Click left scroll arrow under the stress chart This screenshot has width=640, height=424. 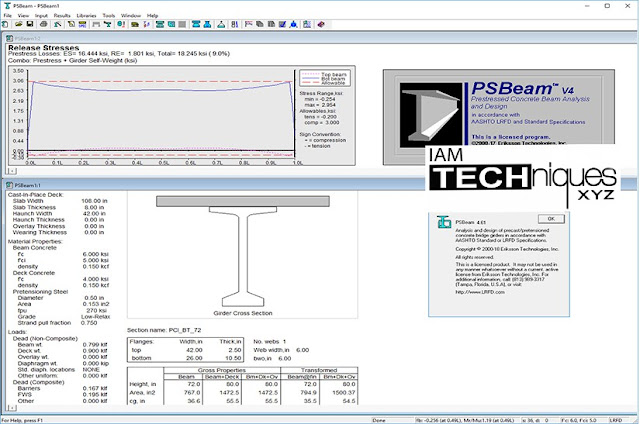12,171
